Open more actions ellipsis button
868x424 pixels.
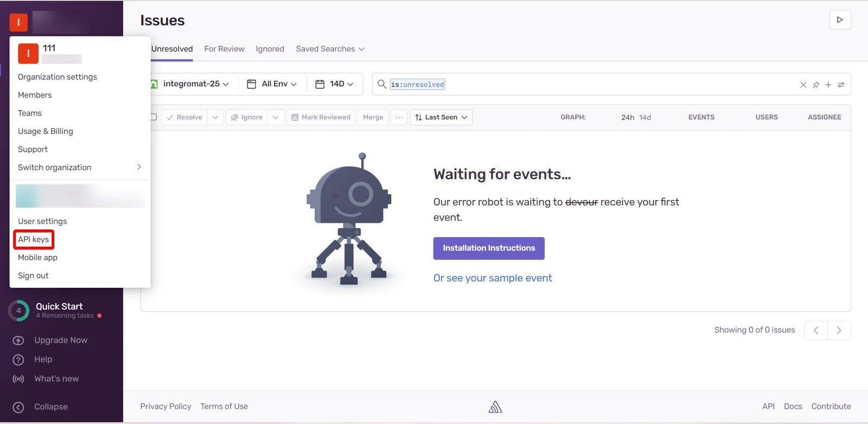pyautogui.click(x=399, y=117)
